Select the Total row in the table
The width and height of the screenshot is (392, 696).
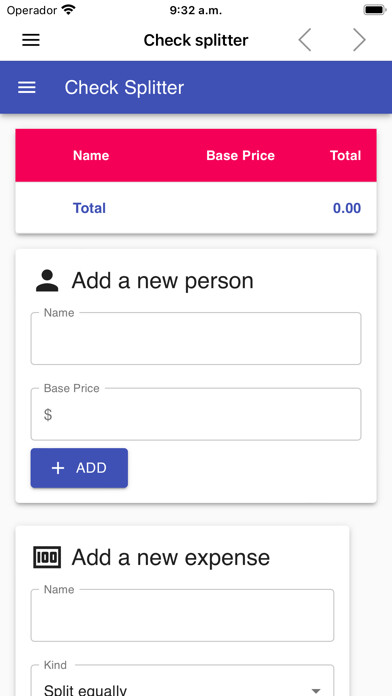196,208
